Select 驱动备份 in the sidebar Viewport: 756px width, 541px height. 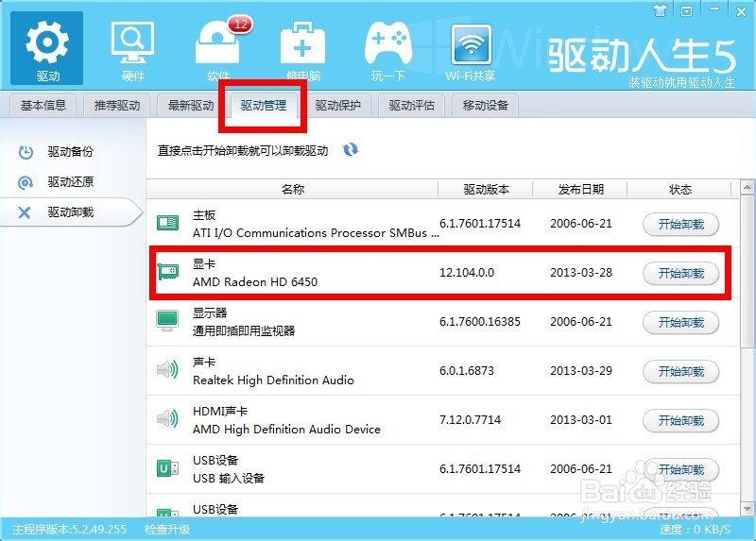(x=70, y=152)
